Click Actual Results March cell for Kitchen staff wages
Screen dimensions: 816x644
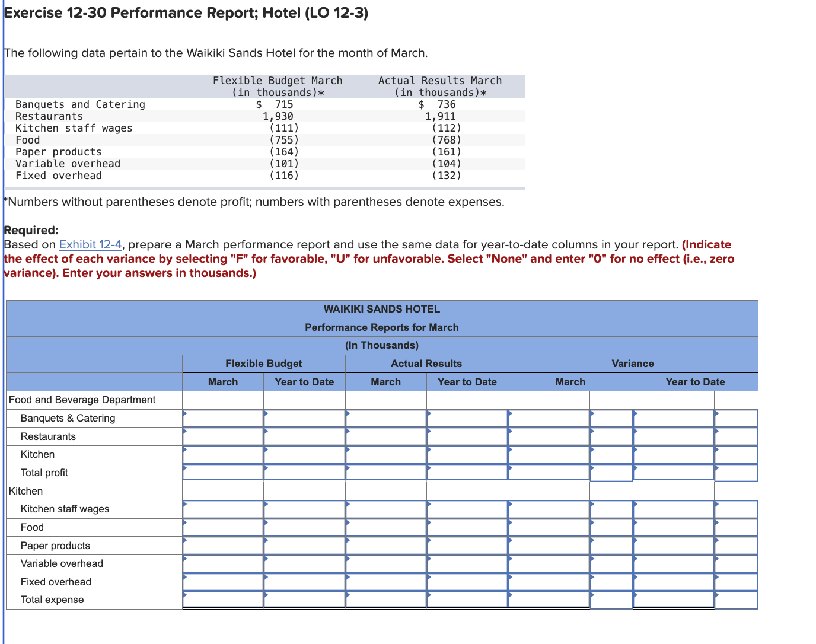386,509
